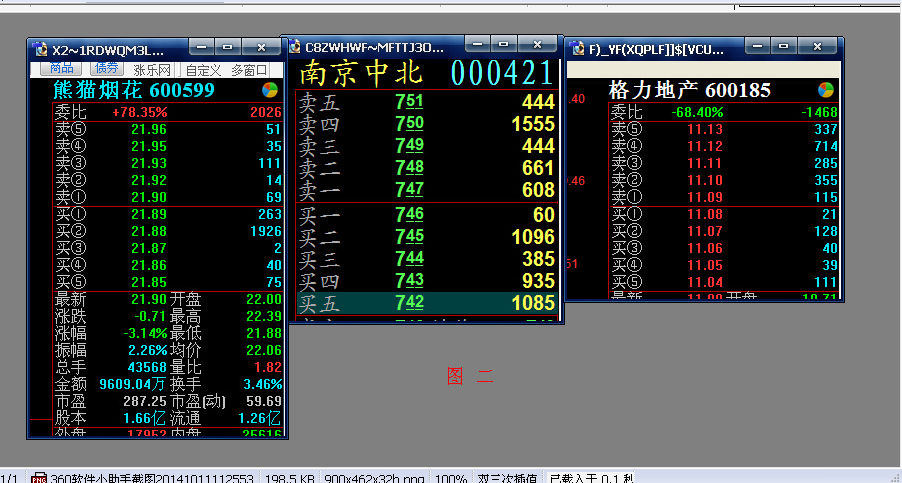This screenshot has height=483, width=902.
Task: Click the 涨幅 value -3.14%
Action: pos(145,334)
